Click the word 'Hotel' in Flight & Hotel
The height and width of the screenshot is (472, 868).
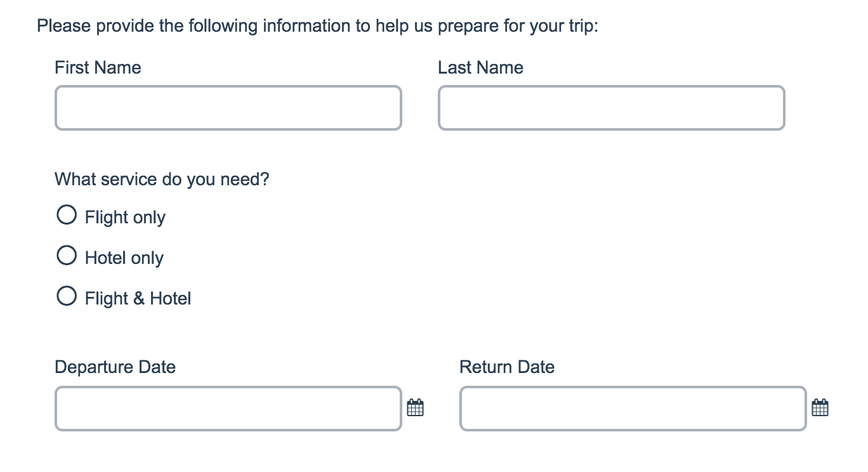pyautogui.click(x=170, y=299)
